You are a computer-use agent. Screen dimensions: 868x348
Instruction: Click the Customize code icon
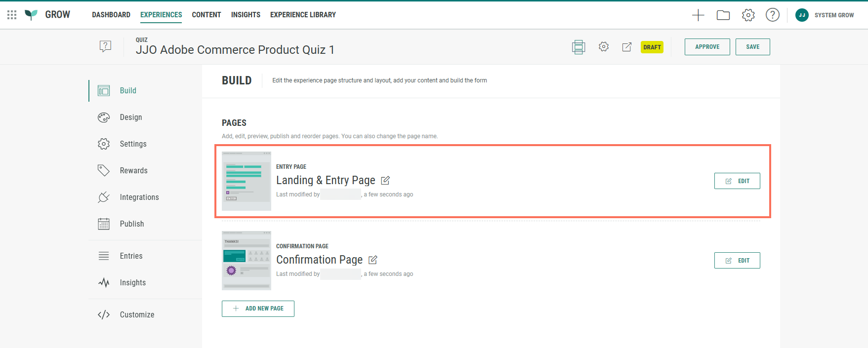pos(104,315)
